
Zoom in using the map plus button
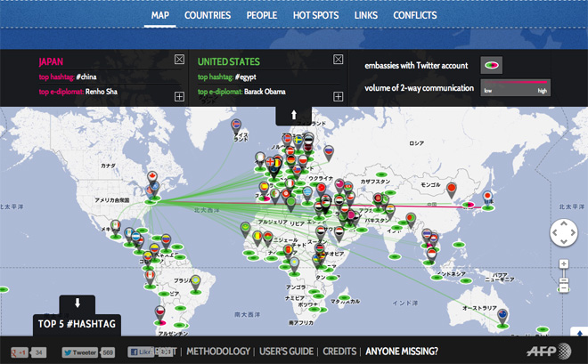[x=564, y=264]
